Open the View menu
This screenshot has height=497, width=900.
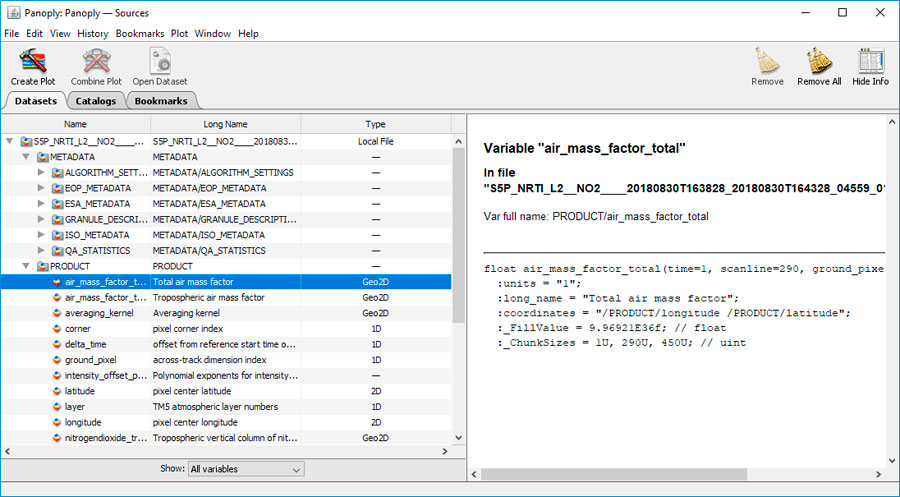pyautogui.click(x=60, y=33)
